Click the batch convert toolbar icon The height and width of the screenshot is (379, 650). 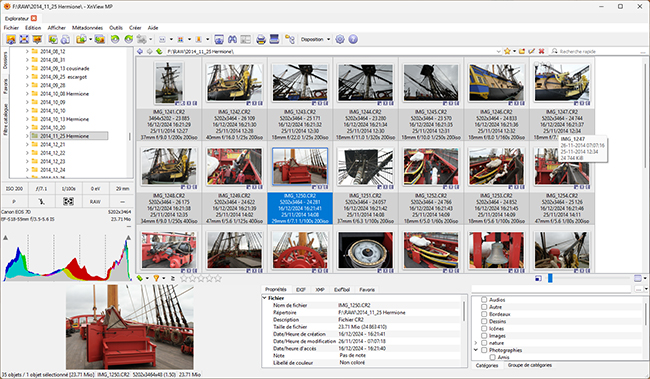point(99,39)
